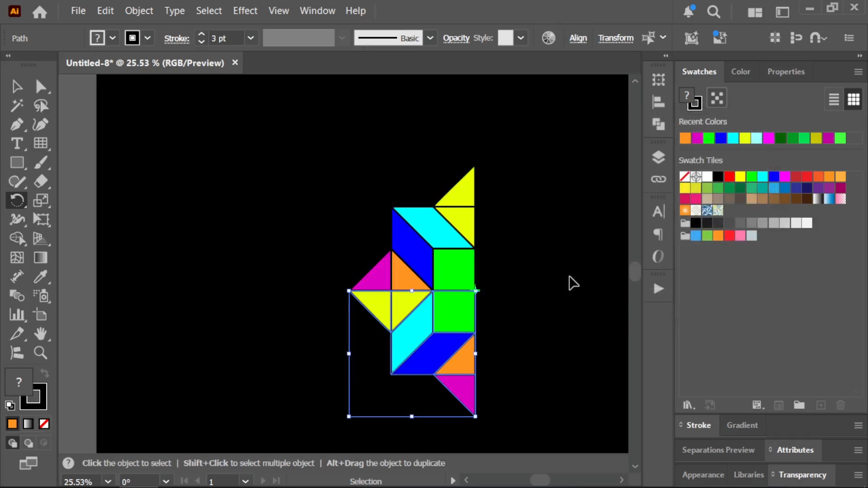Select the Eyedropper tool
Viewport: 868px width, 488px height.
point(41,277)
